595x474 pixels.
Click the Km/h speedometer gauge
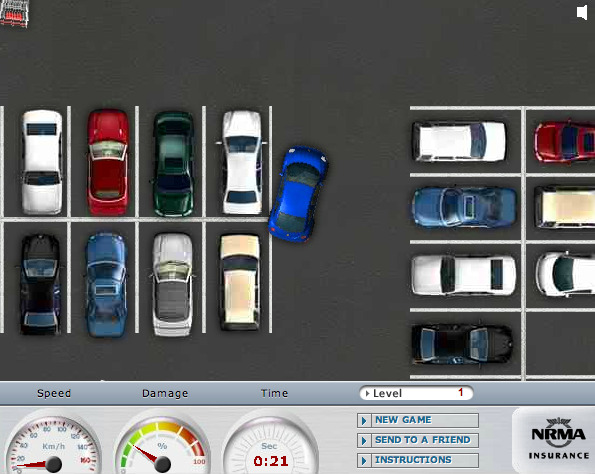[53, 443]
